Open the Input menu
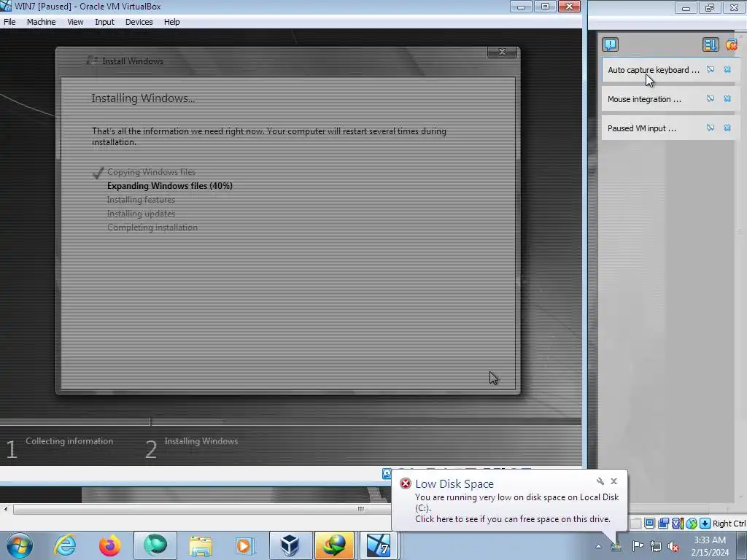The image size is (747, 560). coord(104,22)
